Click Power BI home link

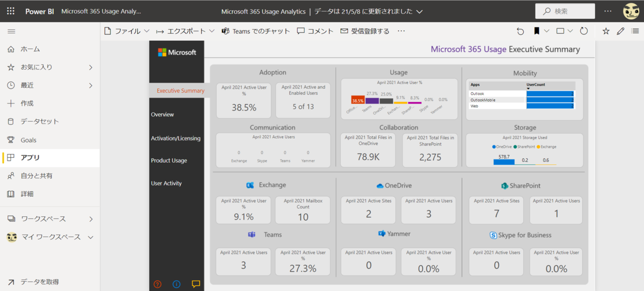pyautogui.click(x=40, y=11)
